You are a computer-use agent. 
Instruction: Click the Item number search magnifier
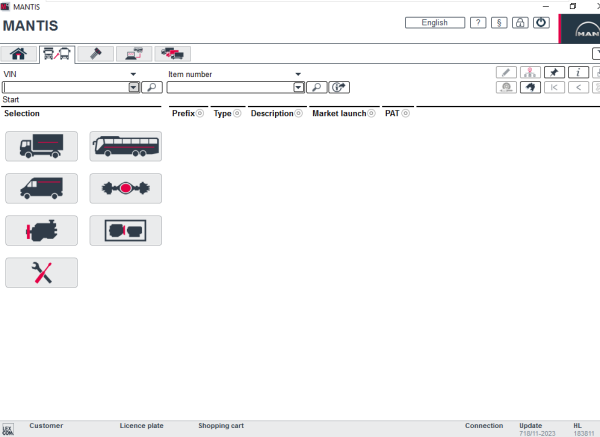[316, 87]
